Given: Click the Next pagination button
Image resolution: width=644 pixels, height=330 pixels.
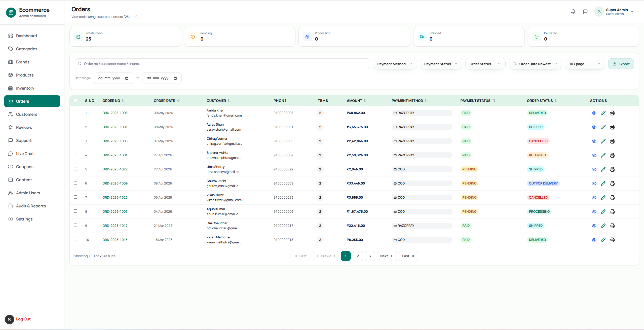Looking at the screenshot, I should coord(387,256).
